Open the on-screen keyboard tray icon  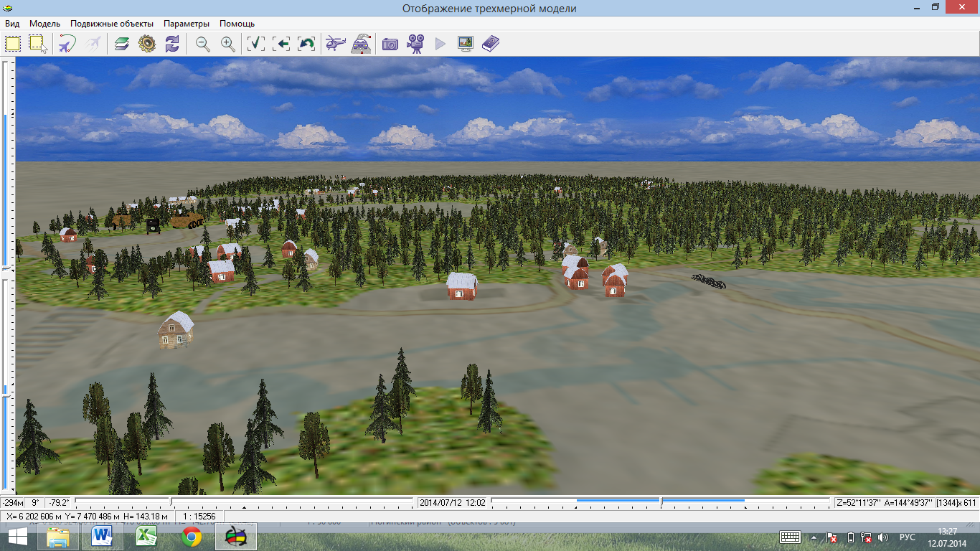point(791,537)
